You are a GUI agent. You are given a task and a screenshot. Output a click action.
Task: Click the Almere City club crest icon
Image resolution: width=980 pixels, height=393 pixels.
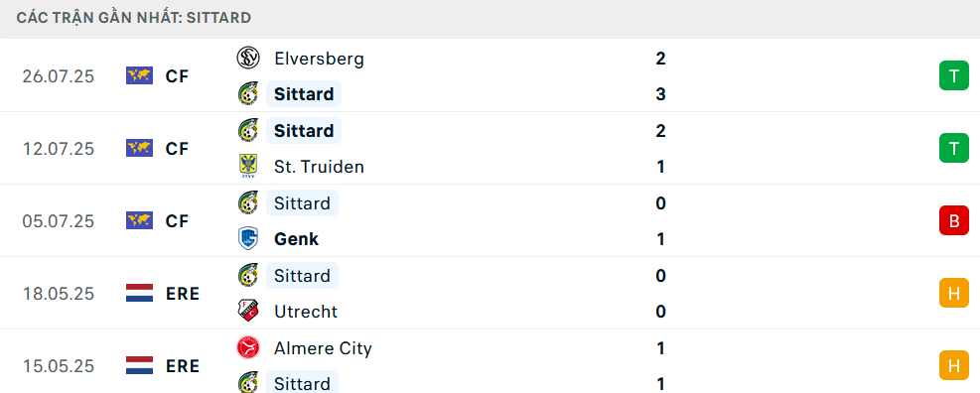pos(248,348)
